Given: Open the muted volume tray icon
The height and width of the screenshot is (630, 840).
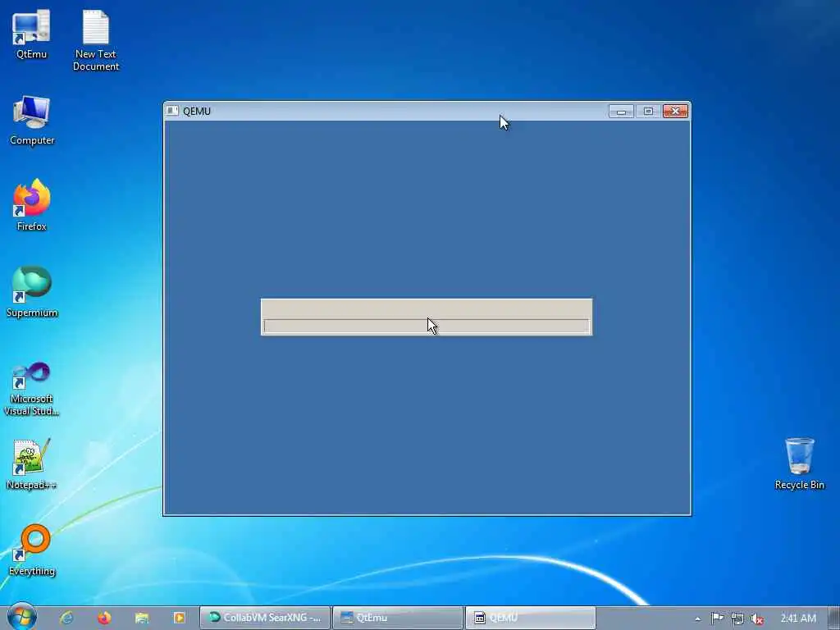Looking at the screenshot, I should [x=757, y=619].
